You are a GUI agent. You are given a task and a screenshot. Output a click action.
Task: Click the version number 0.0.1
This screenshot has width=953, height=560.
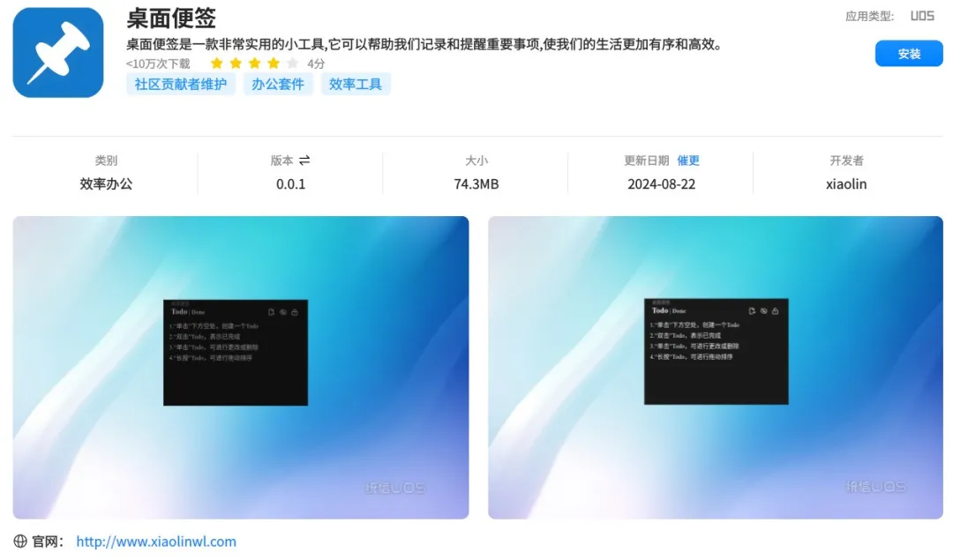(x=290, y=184)
